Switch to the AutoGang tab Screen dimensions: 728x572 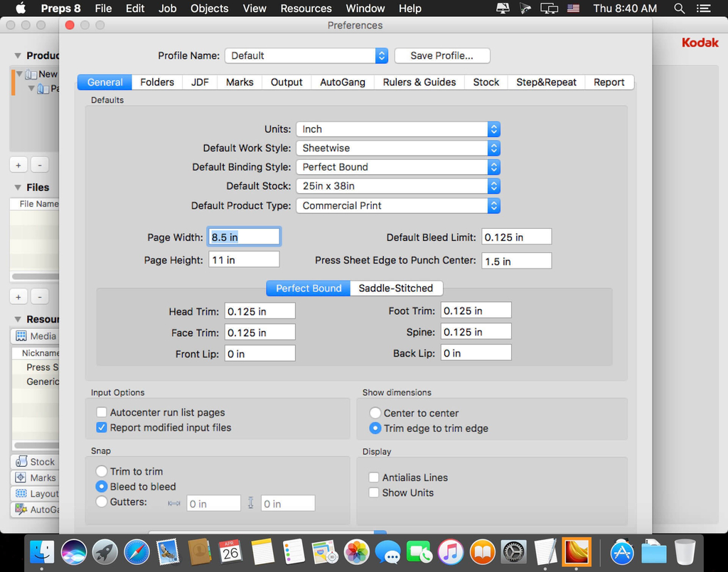click(x=342, y=82)
